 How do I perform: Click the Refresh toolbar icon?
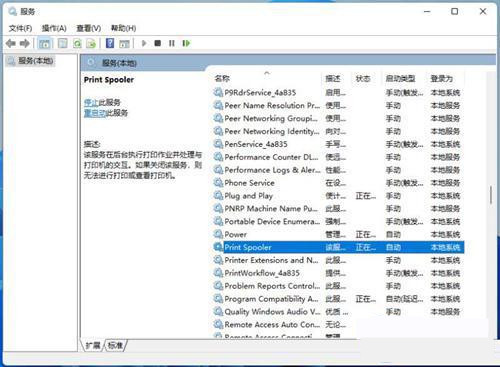(x=77, y=43)
